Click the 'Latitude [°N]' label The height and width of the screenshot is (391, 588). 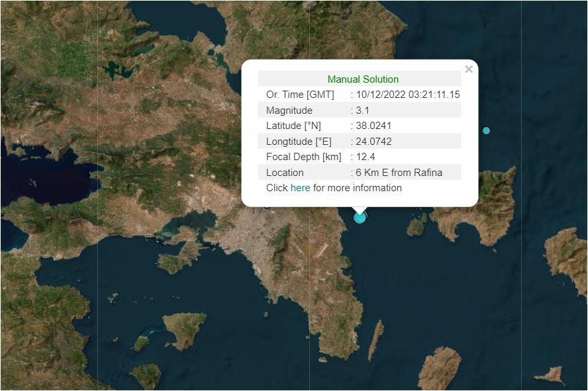tap(293, 126)
